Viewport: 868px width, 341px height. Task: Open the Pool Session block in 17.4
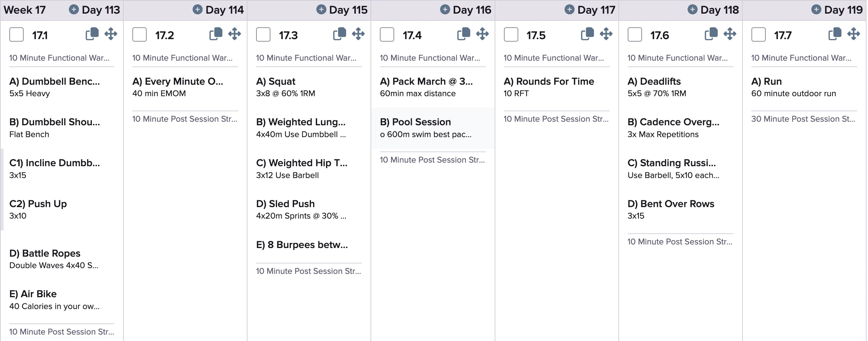(x=433, y=128)
